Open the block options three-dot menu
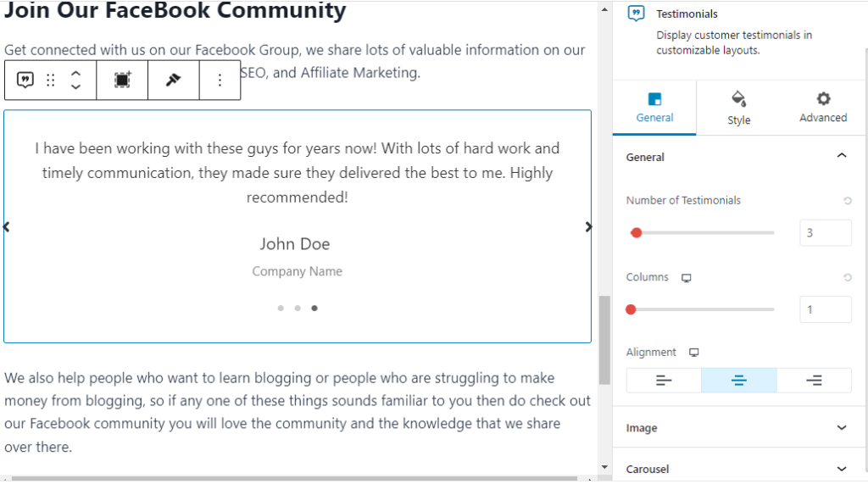The width and height of the screenshot is (868, 484). coord(220,81)
